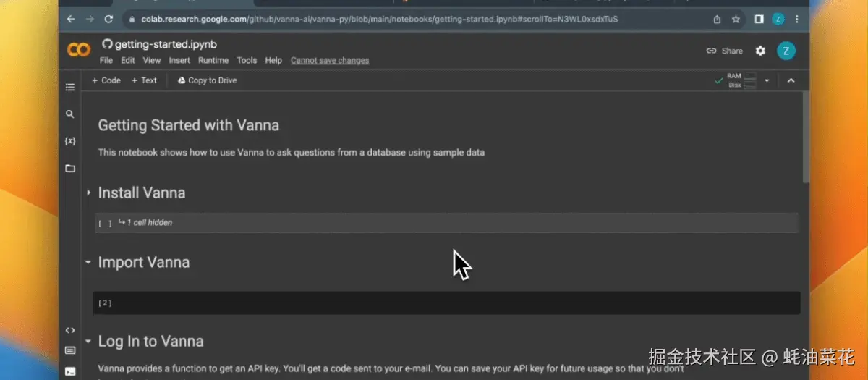Click the Getting Started with Vanna heading

coord(189,125)
